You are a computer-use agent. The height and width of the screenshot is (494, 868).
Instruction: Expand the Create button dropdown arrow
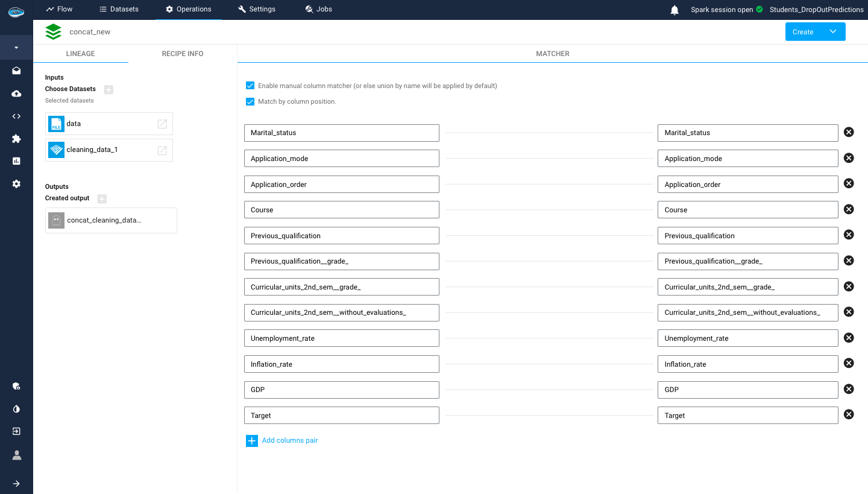(x=832, y=32)
